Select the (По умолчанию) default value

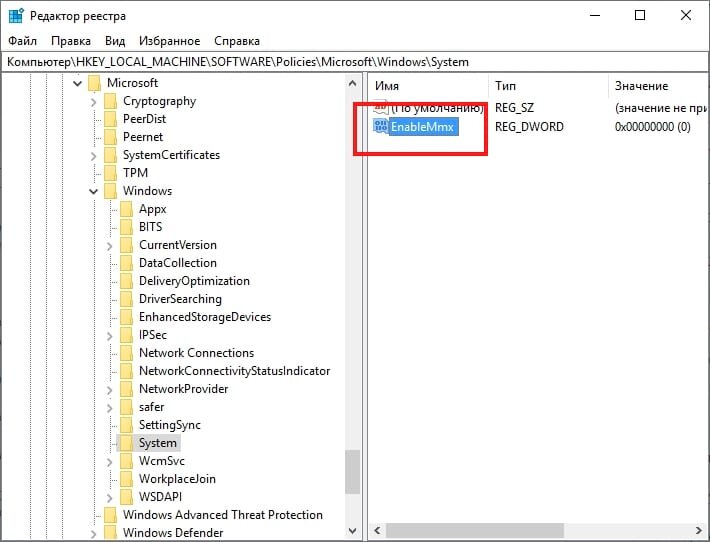(437, 108)
